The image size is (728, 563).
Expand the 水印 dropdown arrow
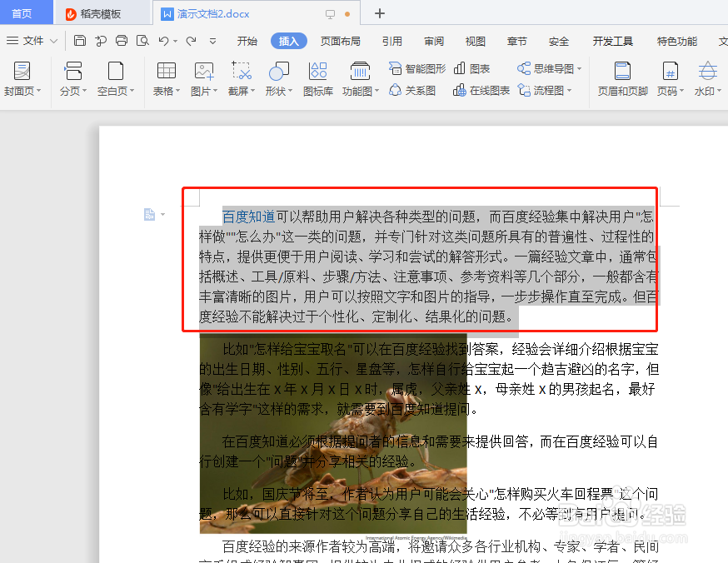719,91
